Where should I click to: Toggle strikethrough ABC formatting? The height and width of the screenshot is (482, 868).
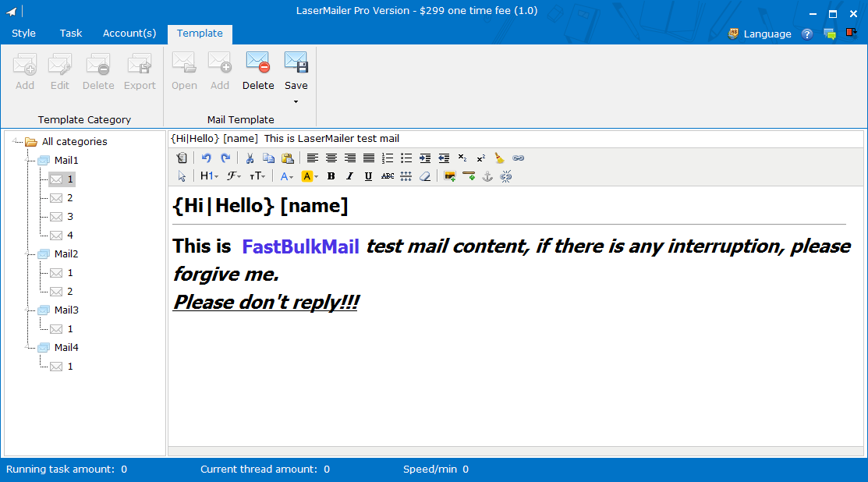tap(388, 176)
